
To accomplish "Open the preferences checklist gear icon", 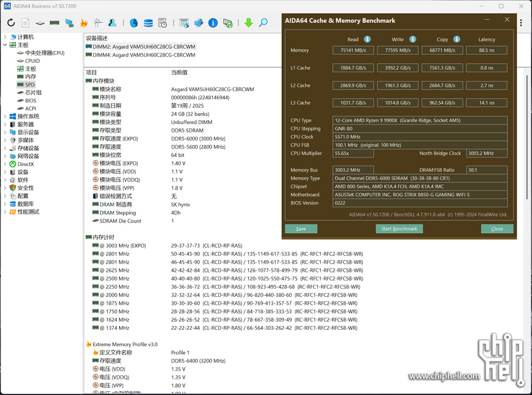I will tap(98, 23).
